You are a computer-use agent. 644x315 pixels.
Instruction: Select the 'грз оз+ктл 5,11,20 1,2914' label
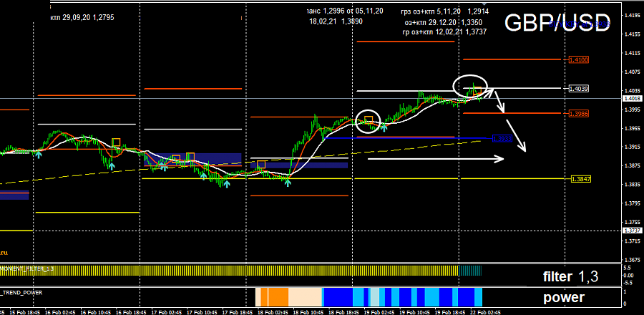(445, 11)
